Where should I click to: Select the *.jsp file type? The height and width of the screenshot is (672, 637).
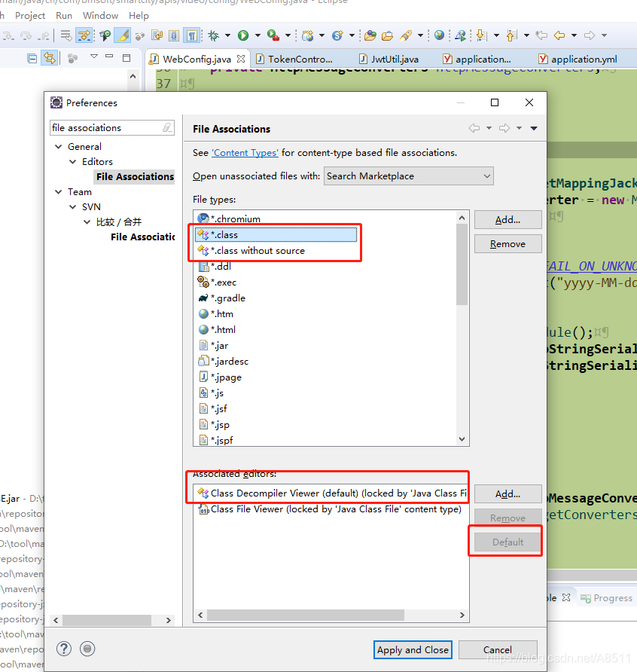coord(214,425)
